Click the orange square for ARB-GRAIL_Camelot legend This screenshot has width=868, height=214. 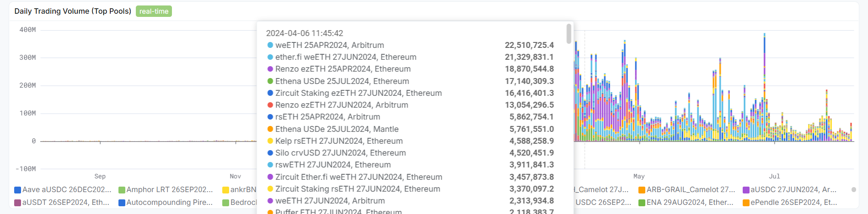point(642,190)
